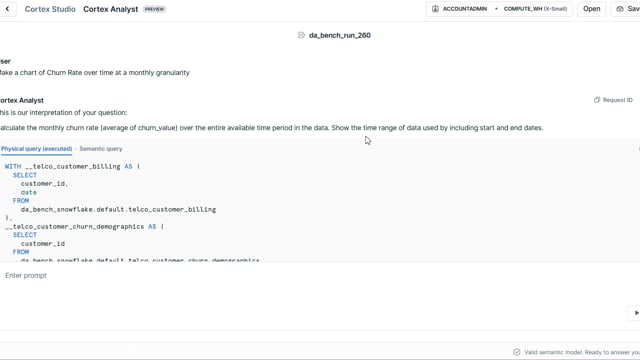
Task: Send prompt with the play arrow button
Action: coord(635,313)
